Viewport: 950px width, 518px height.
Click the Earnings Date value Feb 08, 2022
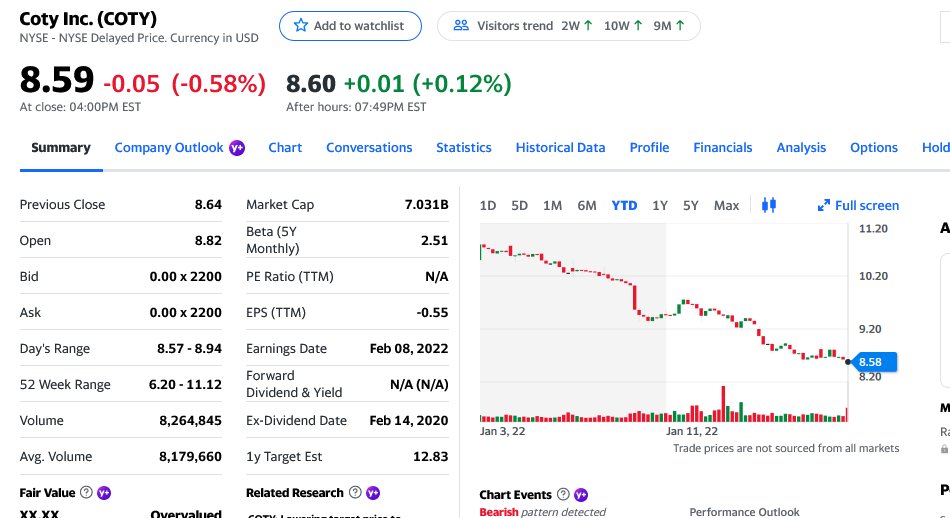coord(409,349)
